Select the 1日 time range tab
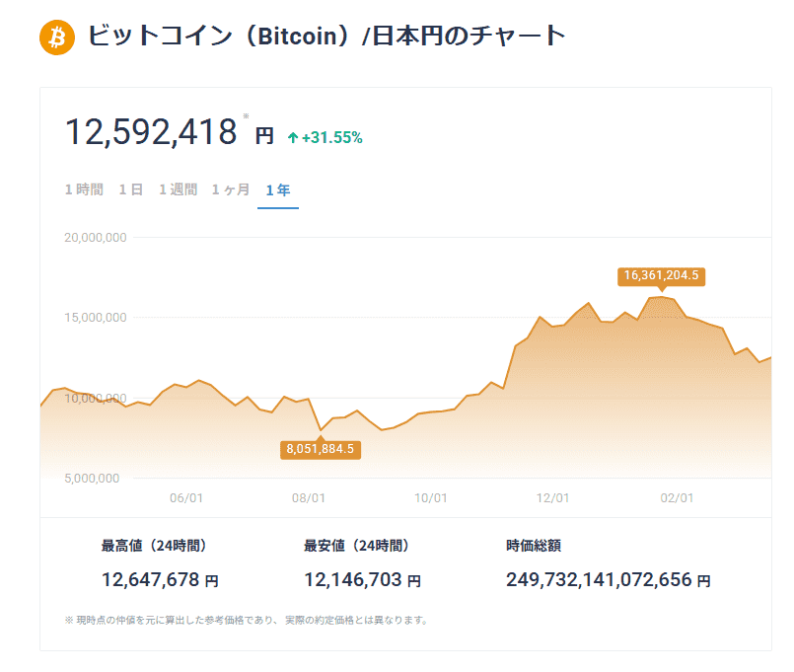 pos(131,189)
